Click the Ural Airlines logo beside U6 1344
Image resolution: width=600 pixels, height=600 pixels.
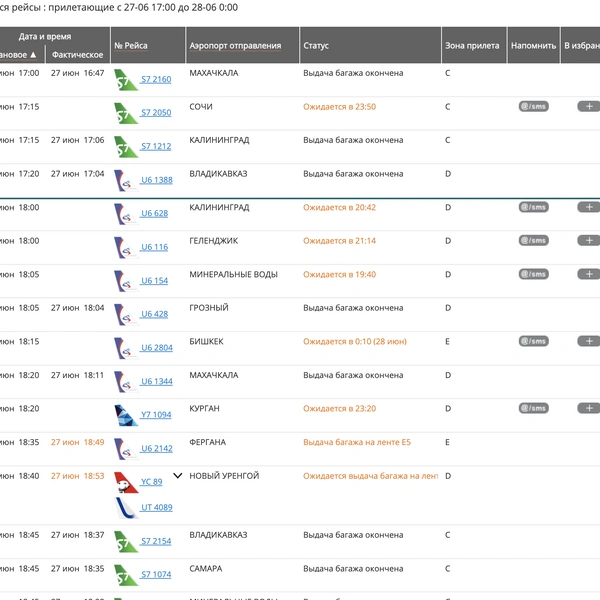126,382
